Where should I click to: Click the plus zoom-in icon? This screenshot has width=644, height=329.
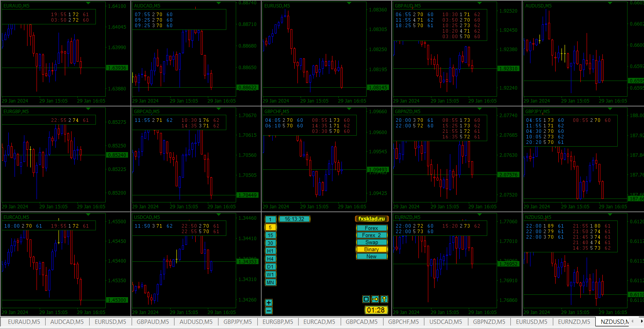(269, 302)
